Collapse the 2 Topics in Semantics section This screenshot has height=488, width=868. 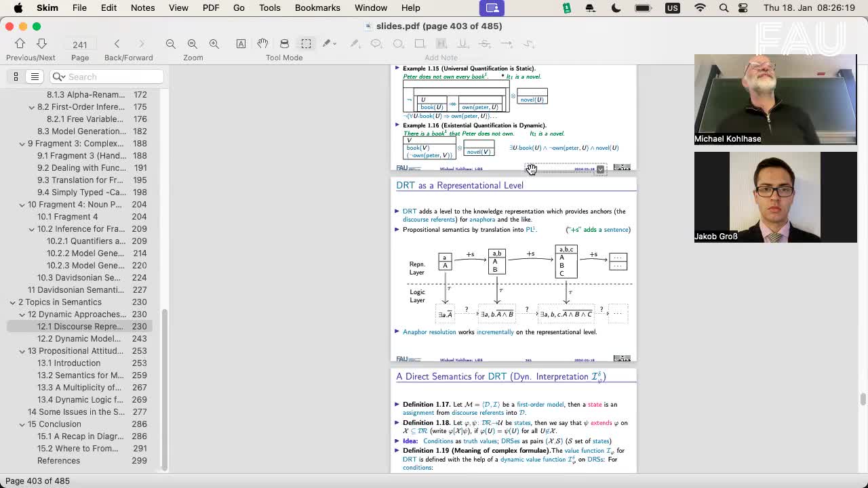(x=12, y=302)
